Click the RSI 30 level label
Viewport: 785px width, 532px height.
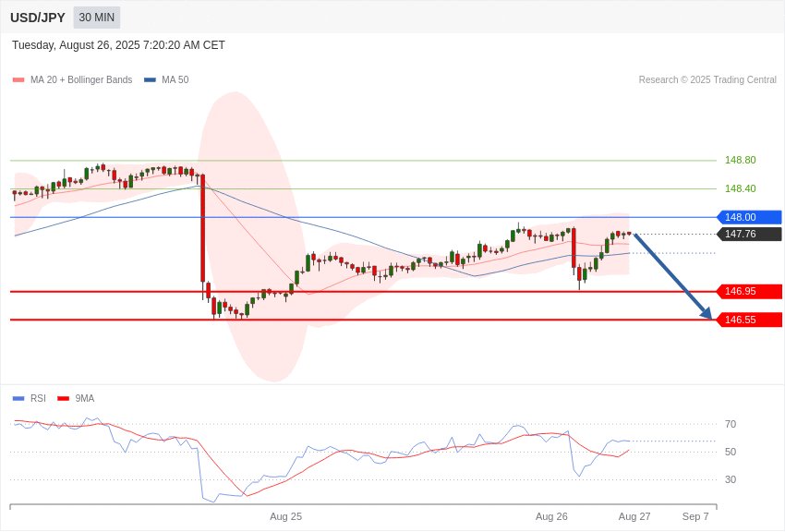point(731,479)
